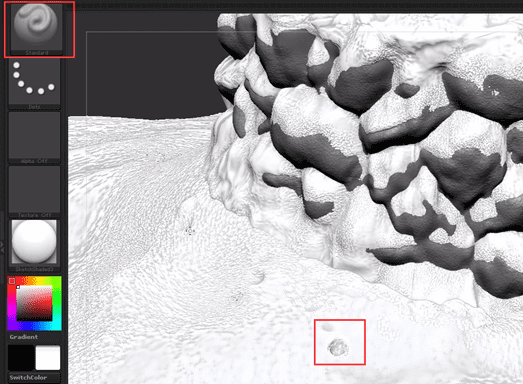The image size is (523, 384).
Task: Open the Dots stroke type picker
Action: [x=34, y=83]
